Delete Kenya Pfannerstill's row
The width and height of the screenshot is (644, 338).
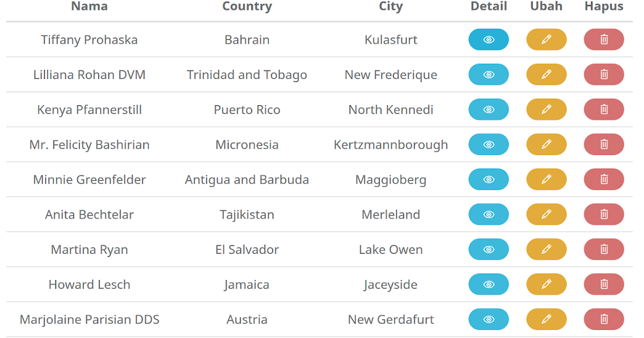tap(604, 109)
